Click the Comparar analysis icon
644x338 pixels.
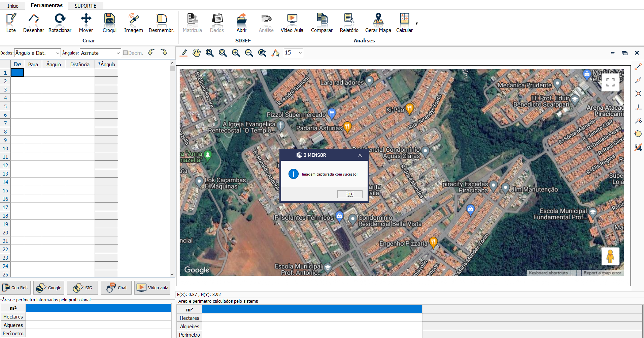pos(321,23)
